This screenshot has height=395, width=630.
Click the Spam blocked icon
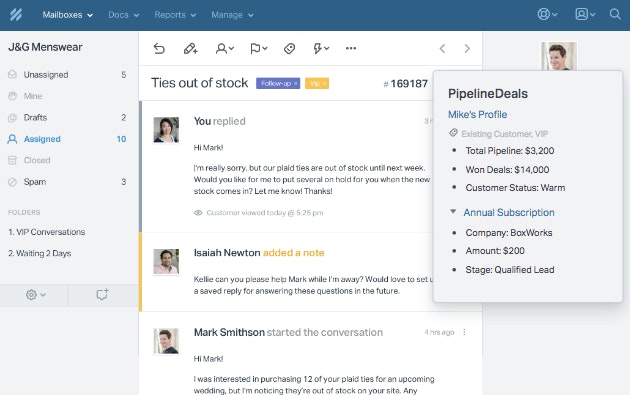pyautogui.click(x=12, y=182)
